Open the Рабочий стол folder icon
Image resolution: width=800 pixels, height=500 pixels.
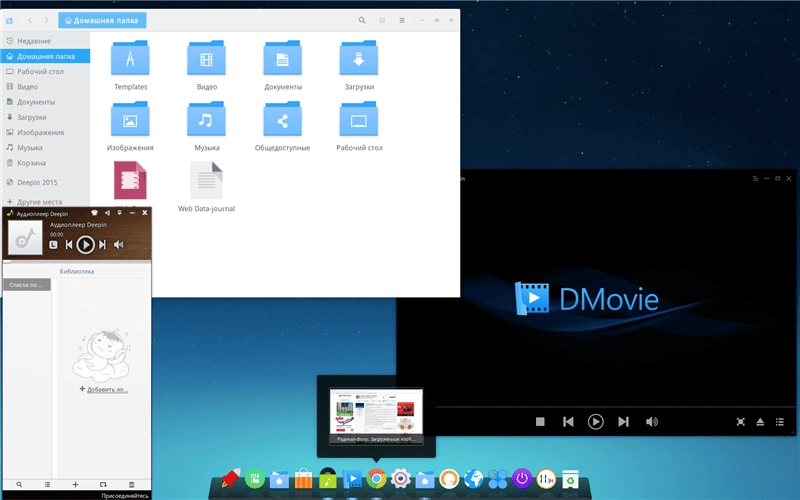coord(359,119)
